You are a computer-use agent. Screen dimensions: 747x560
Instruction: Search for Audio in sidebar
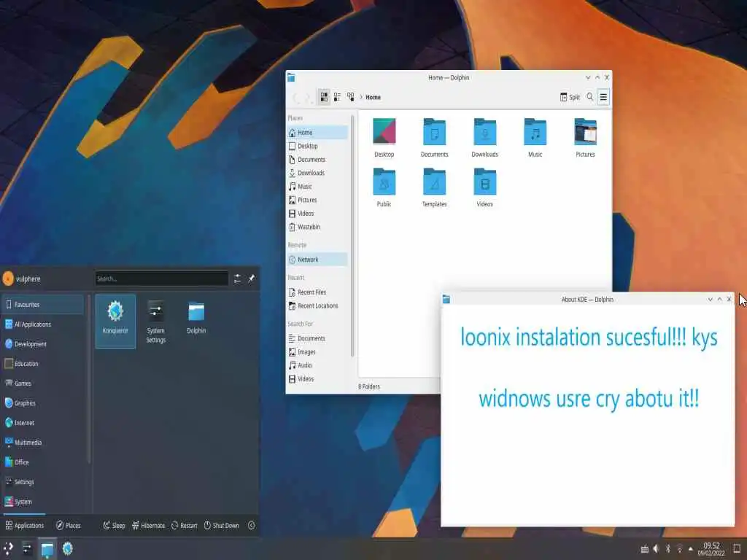point(318,365)
